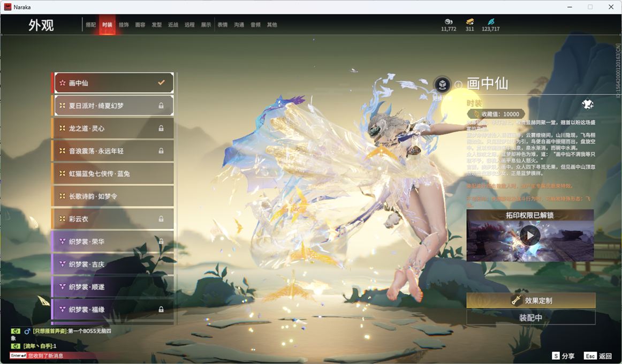Click the info circle icon next to 画中仙

pos(458,85)
